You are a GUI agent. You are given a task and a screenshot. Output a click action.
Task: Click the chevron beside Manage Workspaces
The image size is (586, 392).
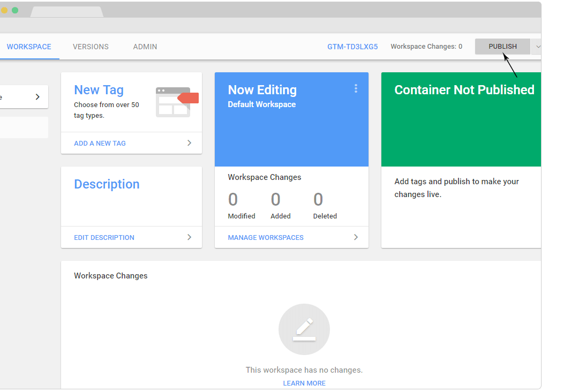[356, 237]
